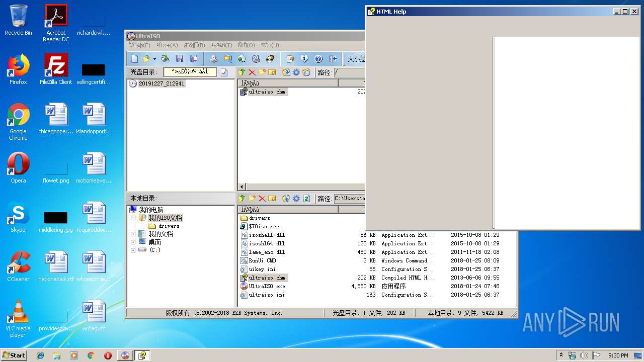Open the first UltraISO menu ending in (F)
The image size is (644, 362).
point(139,45)
